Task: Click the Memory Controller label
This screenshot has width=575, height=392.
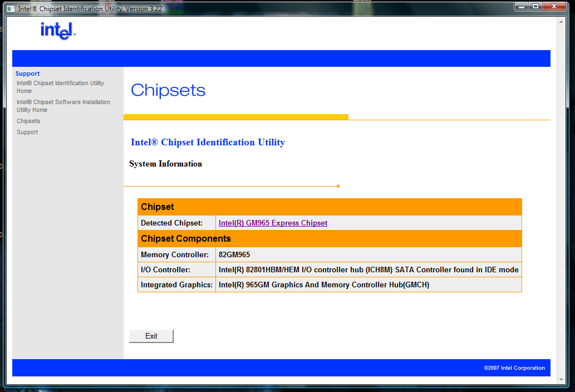Action: pos(175,255)
